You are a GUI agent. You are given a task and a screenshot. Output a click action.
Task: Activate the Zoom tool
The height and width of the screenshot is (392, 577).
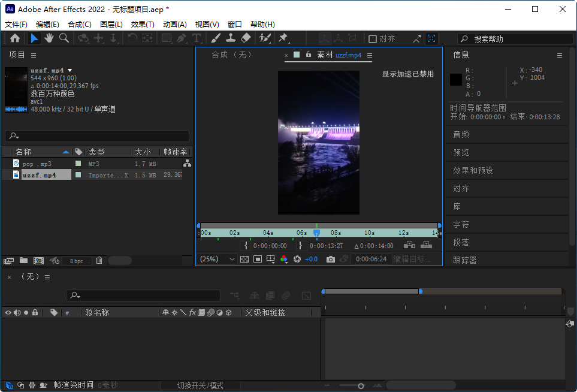pos(64,38)
